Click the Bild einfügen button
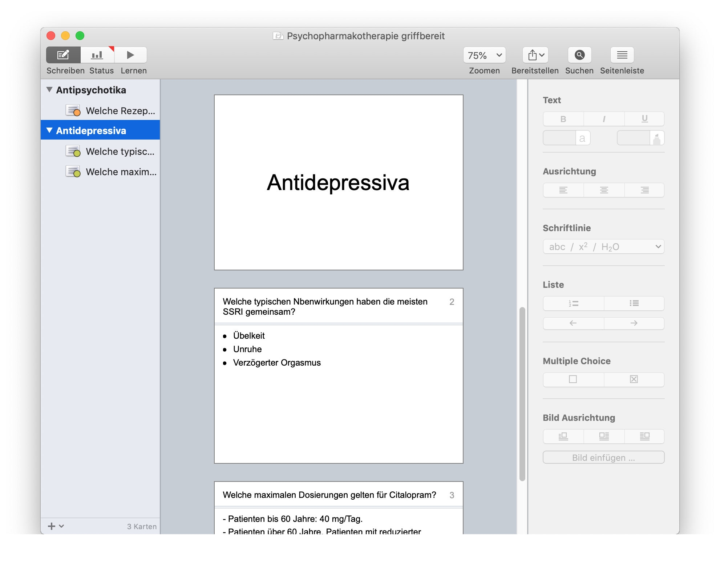Viewport: 720px width, 588px height. tap(603, 458)
